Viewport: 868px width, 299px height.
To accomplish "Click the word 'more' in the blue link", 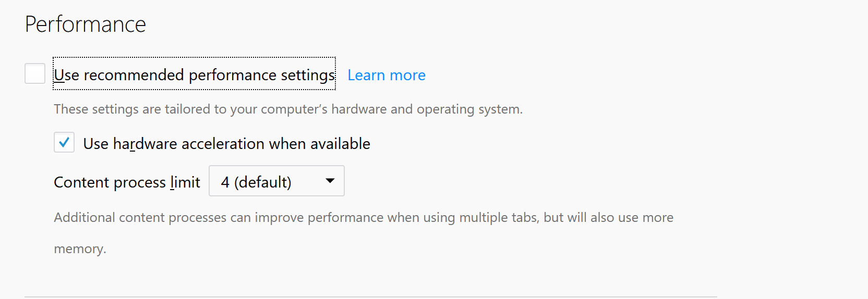I will pyautogui.click(x=407, y=76).
